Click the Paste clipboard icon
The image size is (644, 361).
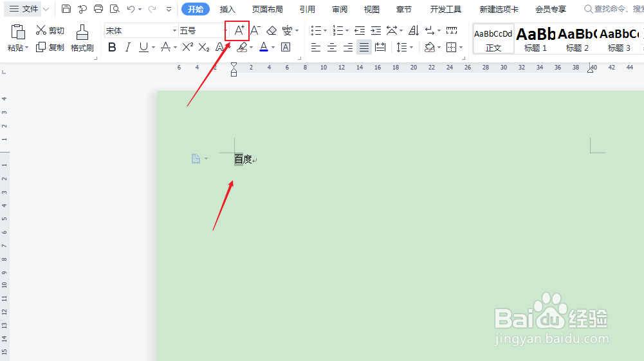[17, 32]
